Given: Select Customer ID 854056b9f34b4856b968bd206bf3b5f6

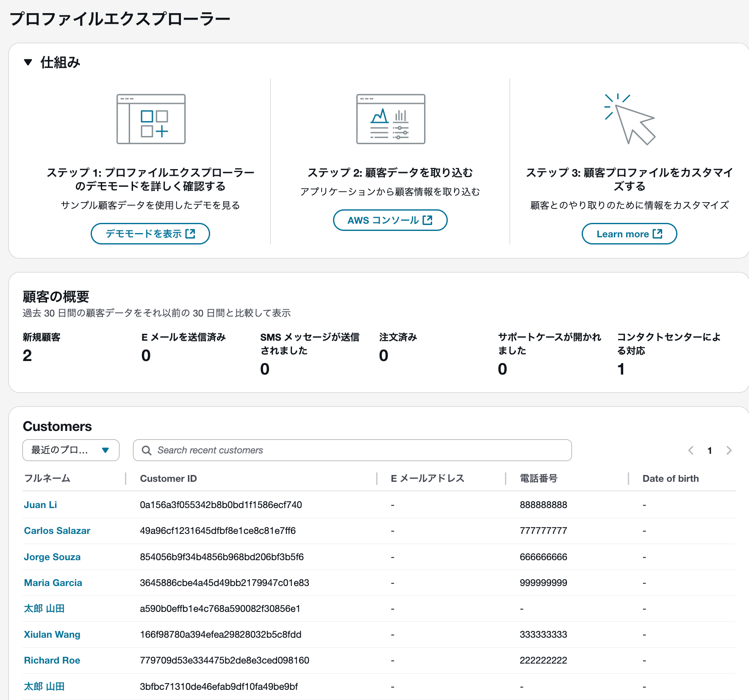Looking at the screenshot, I should pos(222,557).
